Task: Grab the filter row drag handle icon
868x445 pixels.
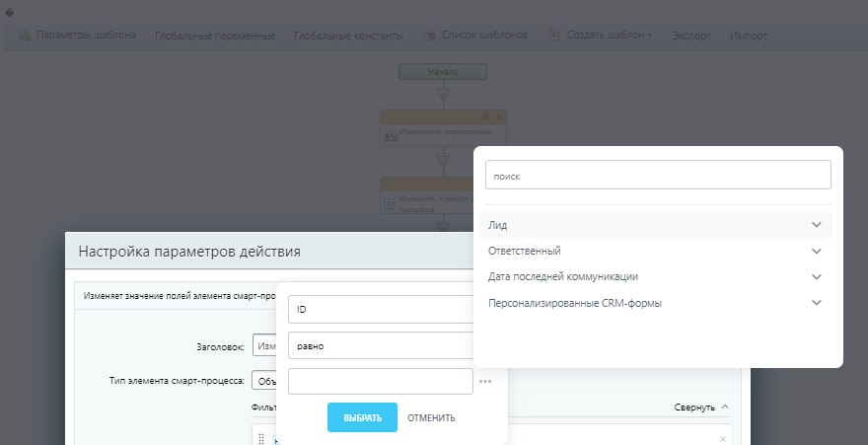Action: coord(261,439)
